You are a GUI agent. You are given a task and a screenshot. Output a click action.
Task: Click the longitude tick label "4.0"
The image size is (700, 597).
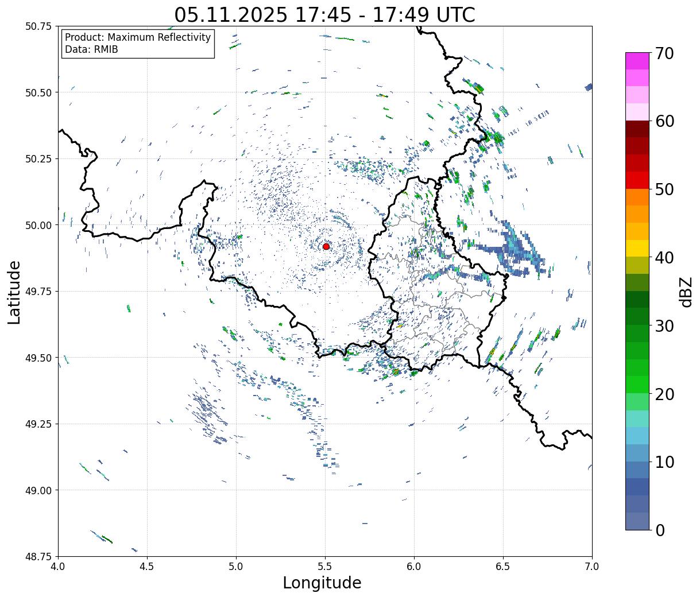58,567
